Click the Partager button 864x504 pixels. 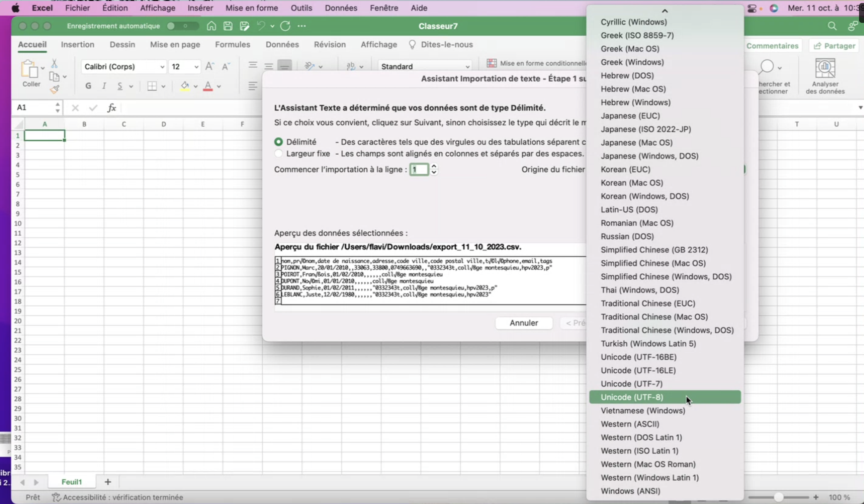point(834,46)
